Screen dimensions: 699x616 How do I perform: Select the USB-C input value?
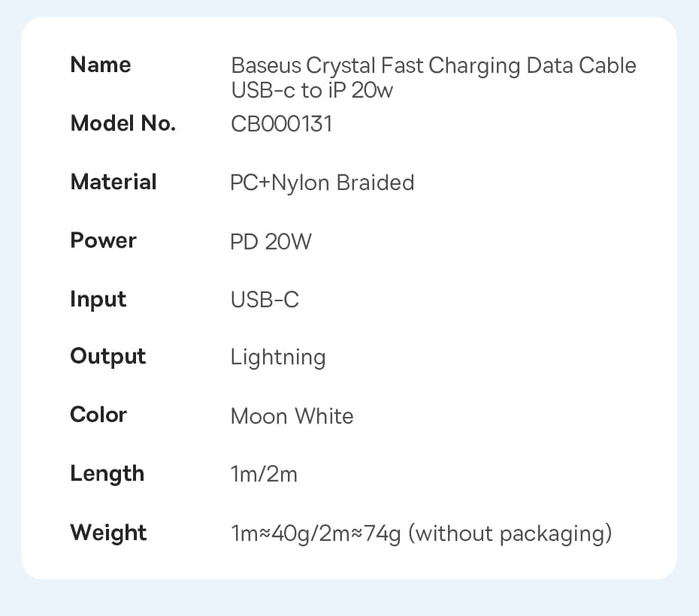(265, 300)
